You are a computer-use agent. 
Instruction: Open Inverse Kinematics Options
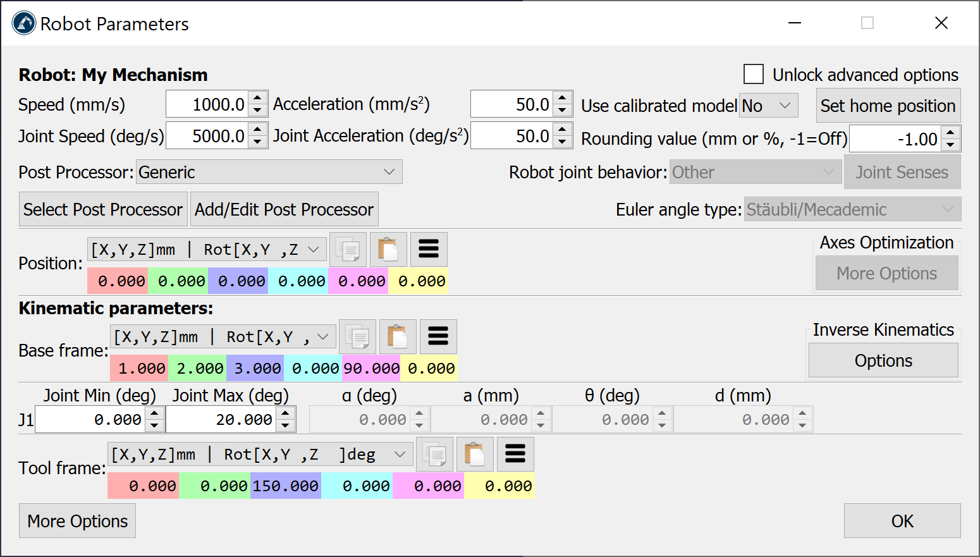pyautogui.click(x=883, y=360)
